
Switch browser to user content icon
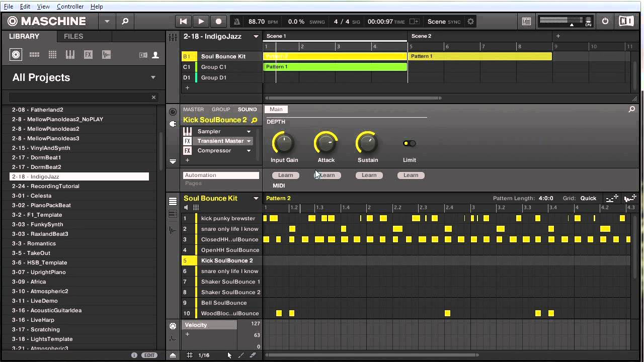click(x=155, y=55)
